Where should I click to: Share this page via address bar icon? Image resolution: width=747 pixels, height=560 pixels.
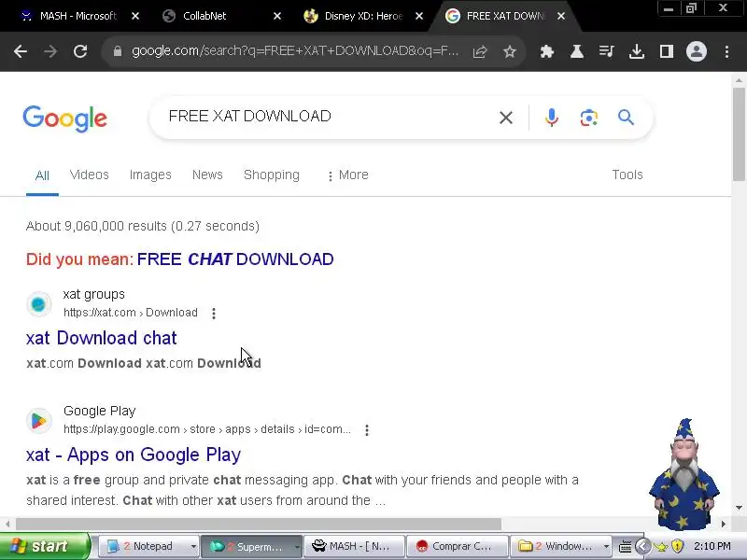(x=480, y=51)
